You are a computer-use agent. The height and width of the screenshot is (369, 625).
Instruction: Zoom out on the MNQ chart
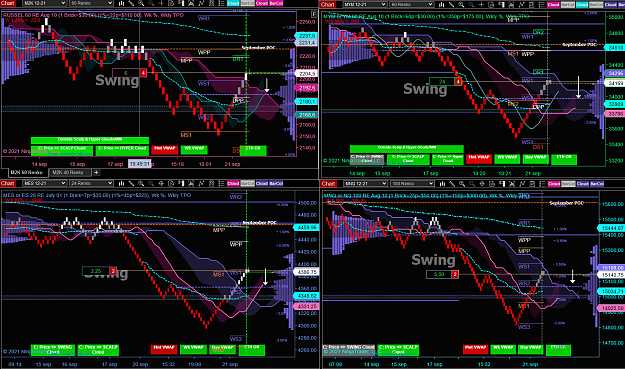click(471, 184)
